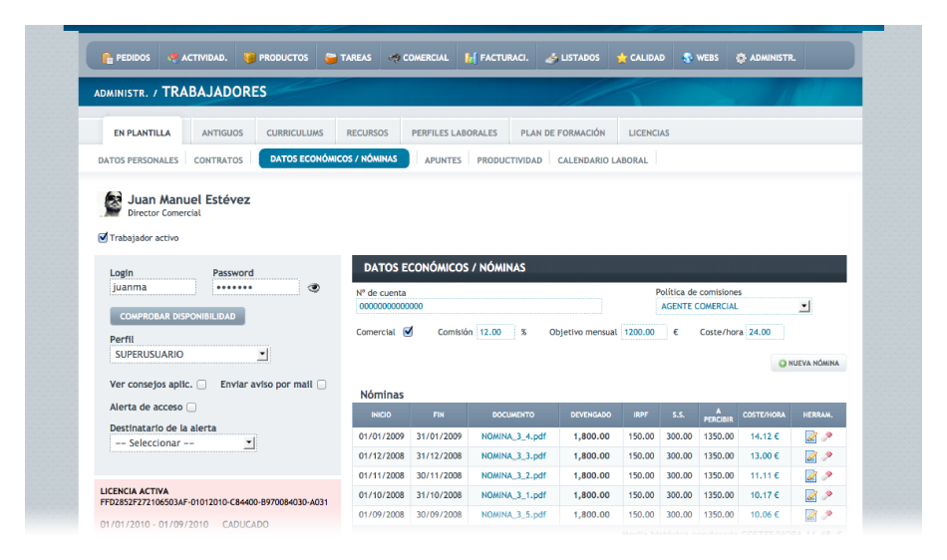The width and height of the screenshot is (947, 560).
Task: Switch to En Plantilla tab
Action: (143, 133)
